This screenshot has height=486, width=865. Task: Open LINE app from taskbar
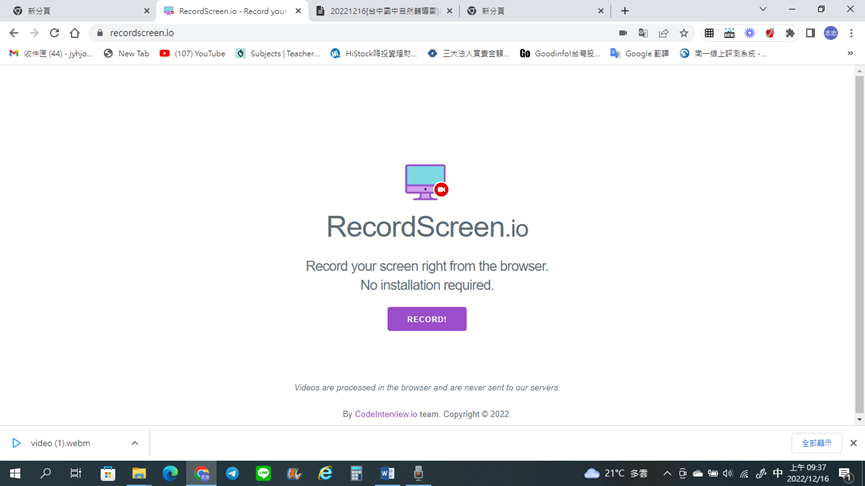pos(263,473)
